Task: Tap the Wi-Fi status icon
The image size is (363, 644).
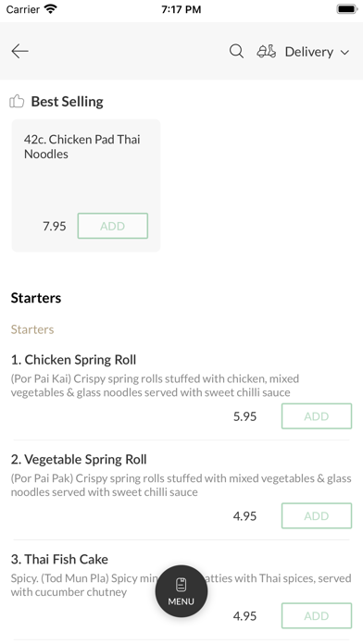Action: (x=51, y=8)
